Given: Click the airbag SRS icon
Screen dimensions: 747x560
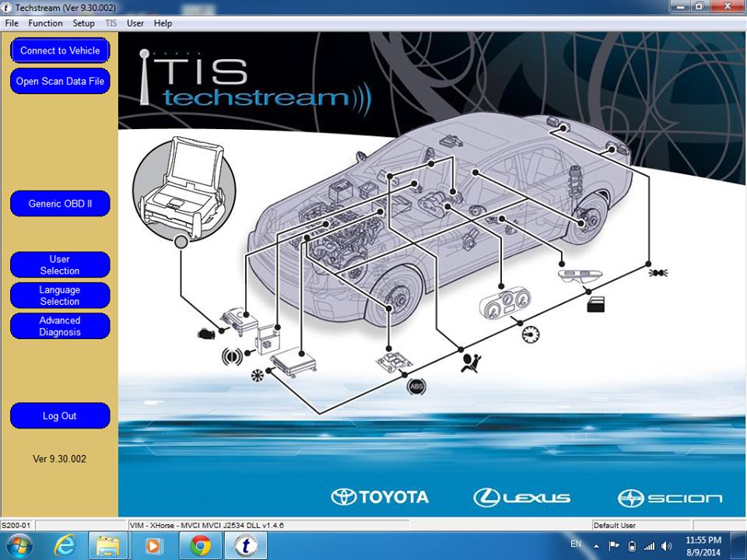Looking at the screenshot, I should (x=472, y=363).
